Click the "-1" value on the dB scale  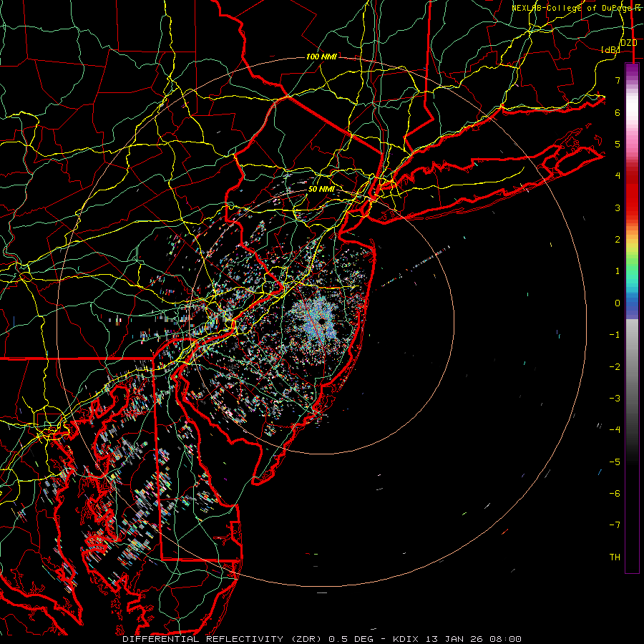615,335
